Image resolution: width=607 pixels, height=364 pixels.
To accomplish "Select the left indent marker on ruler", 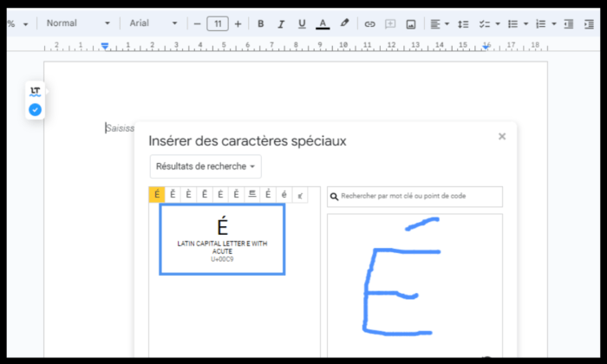I will coord(105,46).
